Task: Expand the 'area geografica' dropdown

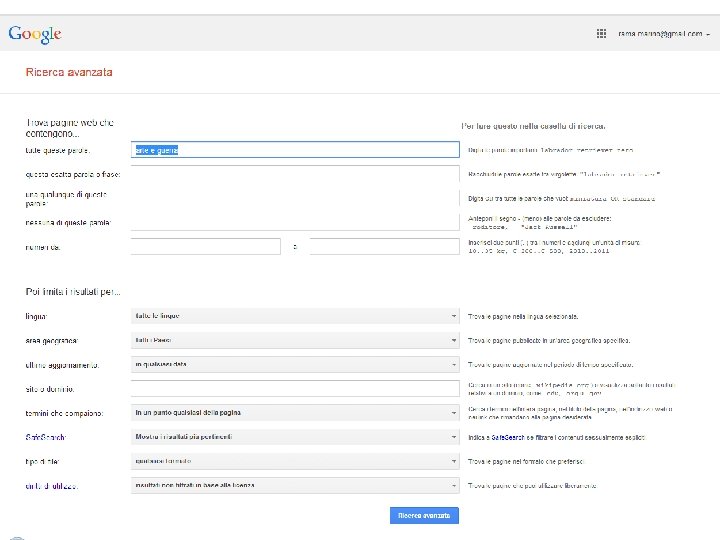Action: coord(295,340)
